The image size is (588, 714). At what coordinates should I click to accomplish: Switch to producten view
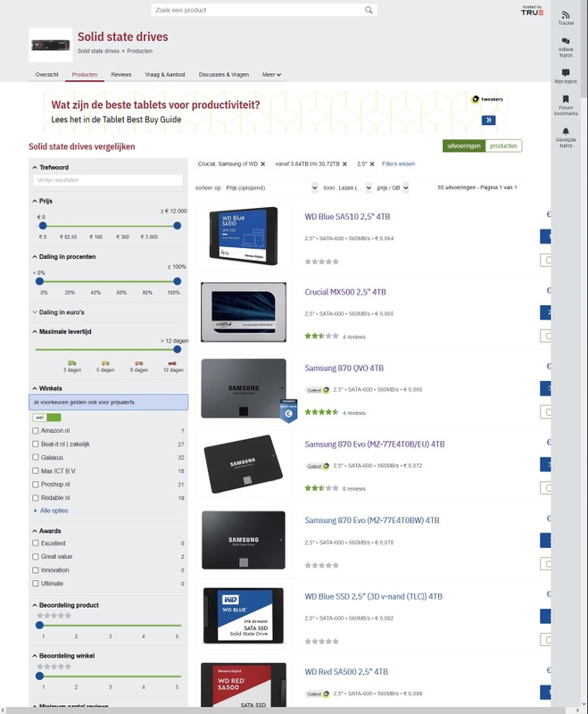[x=503, y=146]
